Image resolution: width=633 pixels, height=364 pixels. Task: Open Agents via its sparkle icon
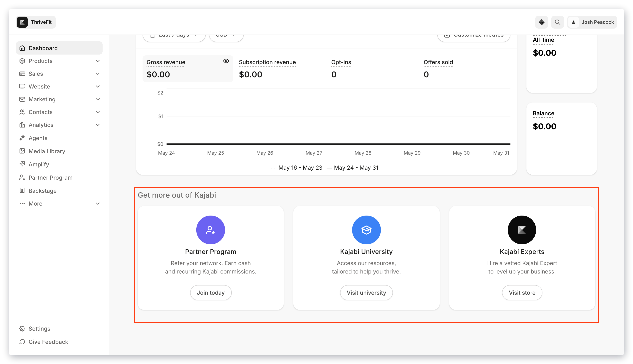tap(22, 138)
